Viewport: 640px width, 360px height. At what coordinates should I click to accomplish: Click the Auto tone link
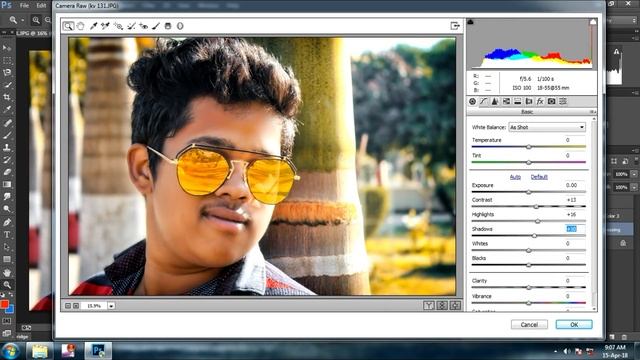point(515,177)
